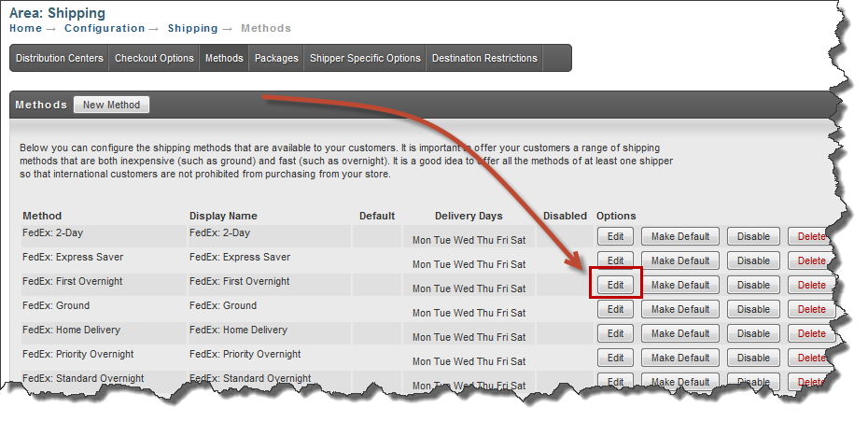Open the Distribution Centers tab

tap(59, 58)
